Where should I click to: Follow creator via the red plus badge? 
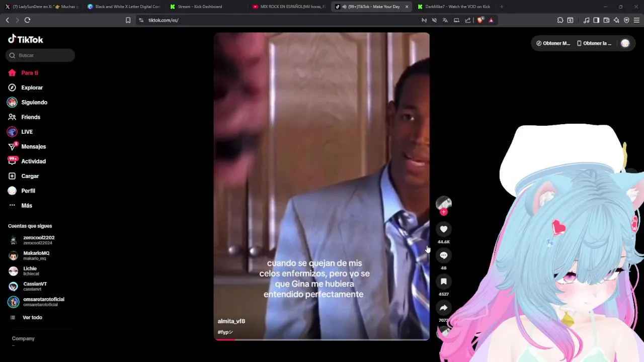(x=443, y=212)
